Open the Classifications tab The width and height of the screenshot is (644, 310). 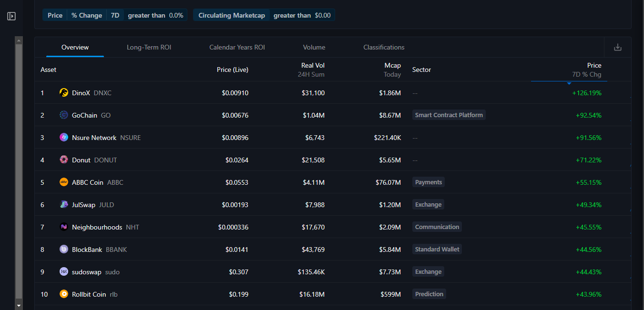click(384, 47)
